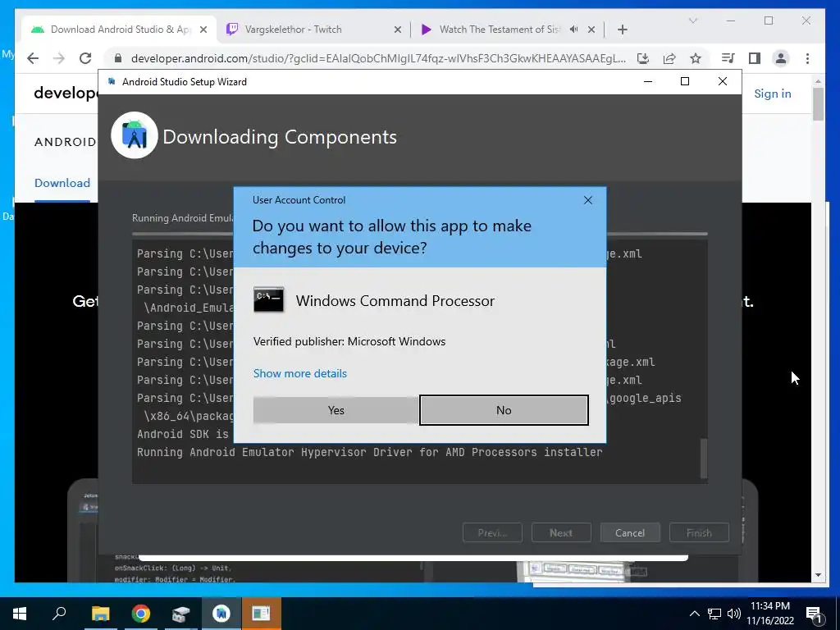Go back in Chrome
The height and width of the screenshot is (630, 840).
click(x=33, y=58)
